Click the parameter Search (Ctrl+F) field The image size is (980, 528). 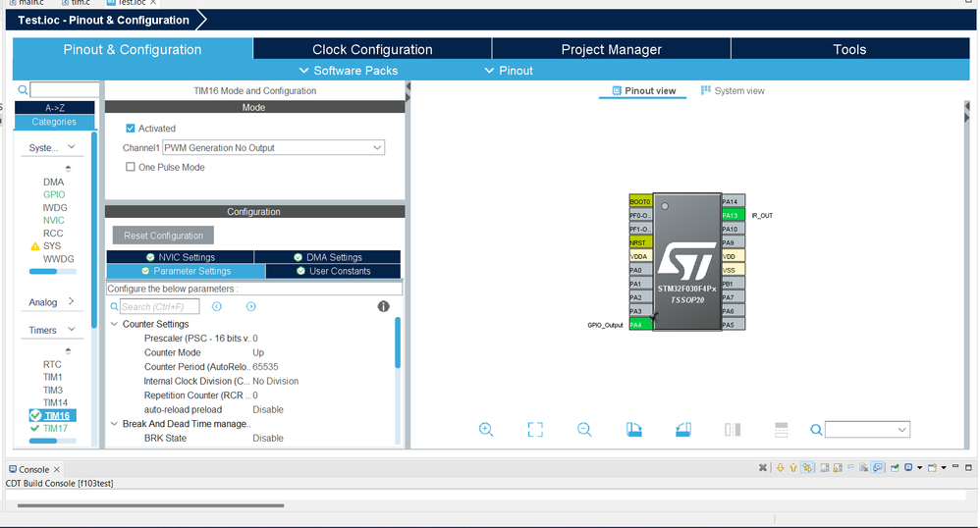pos(159,306)
